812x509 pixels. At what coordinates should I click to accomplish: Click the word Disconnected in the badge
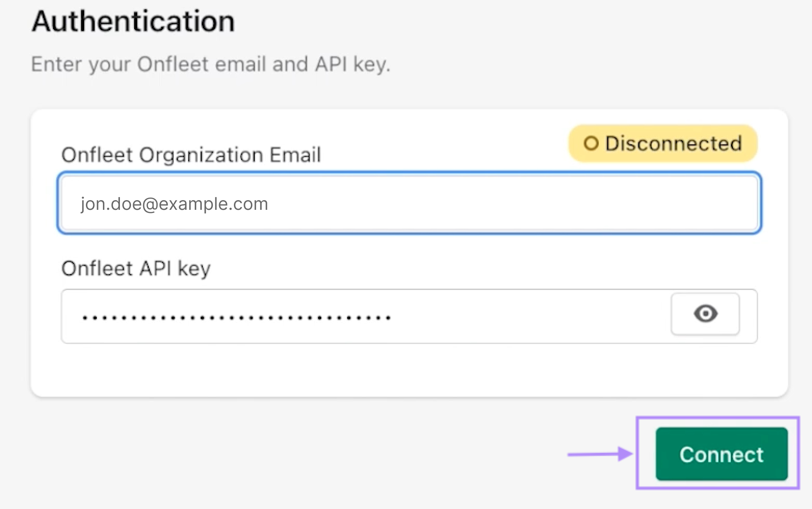pyautogui.click(x=673, y=143)
